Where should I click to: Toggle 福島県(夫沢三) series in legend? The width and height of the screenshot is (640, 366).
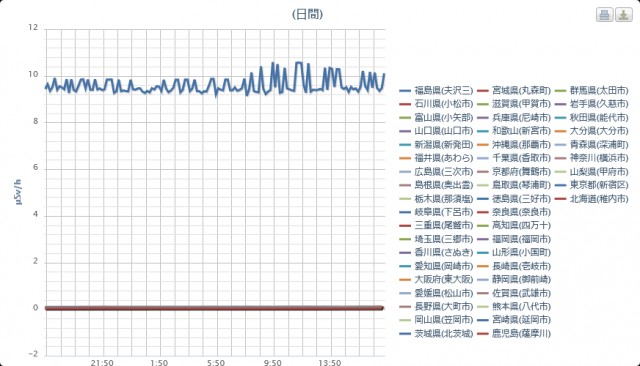point(436,91)
